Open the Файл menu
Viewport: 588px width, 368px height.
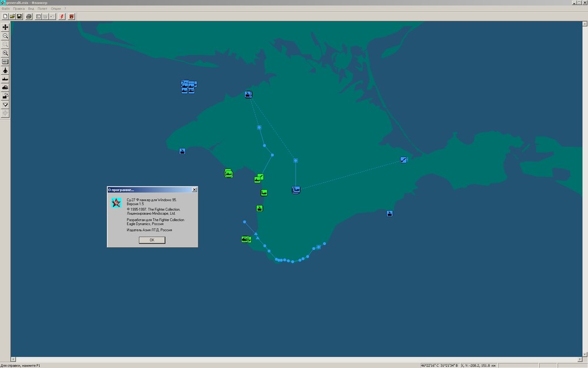6,8
